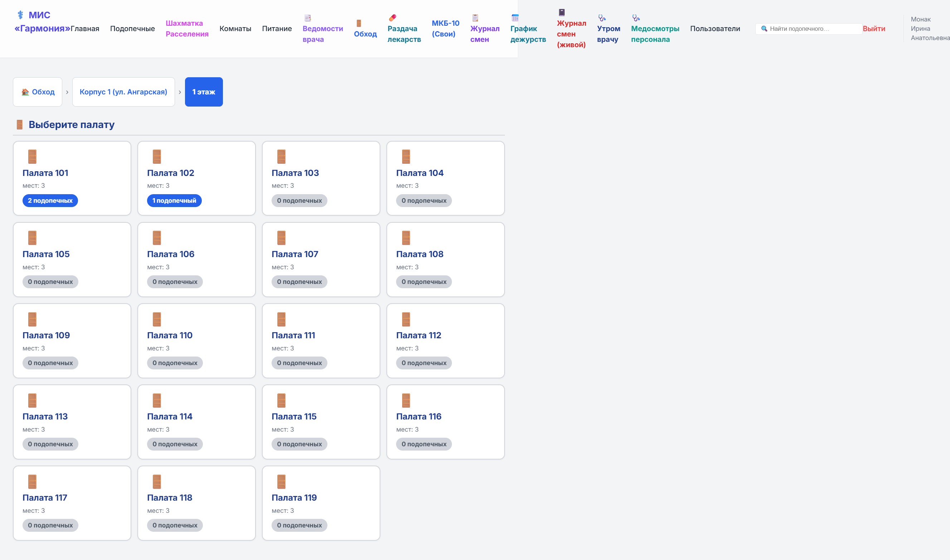Image resolution: width=950 pixels, height=560 pixels.
Task: Click the door icon of Палата 103
Action: click(x=281, y=157)
